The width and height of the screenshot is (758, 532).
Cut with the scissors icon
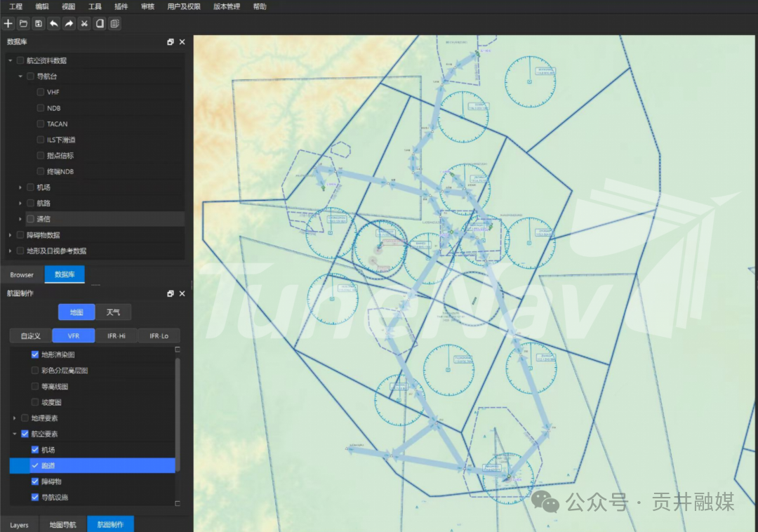84,23
